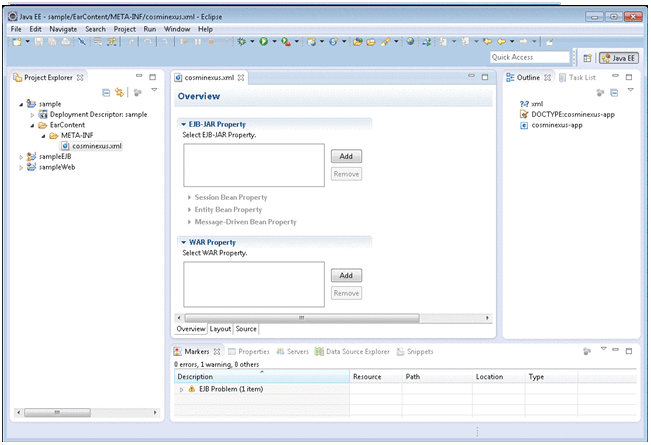651x445 pixels.
Task: Open the Java EE perspective button
Action: point(618,58)
